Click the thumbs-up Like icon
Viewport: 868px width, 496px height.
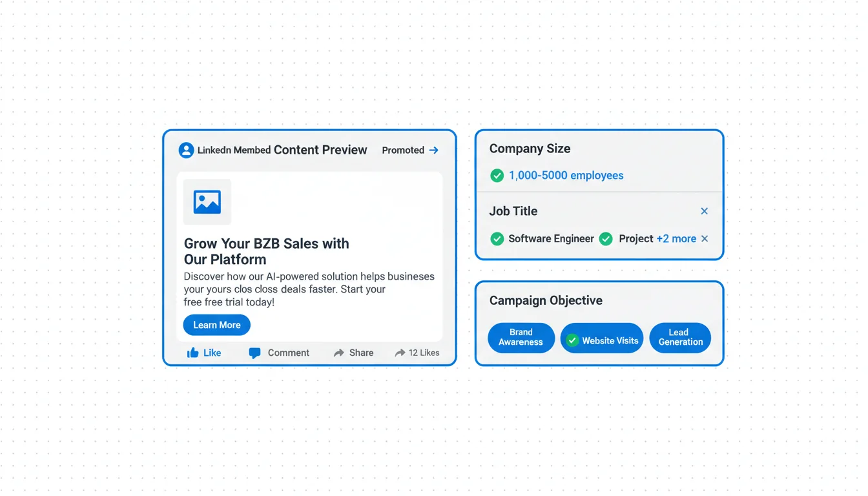(x=192, y=353)
